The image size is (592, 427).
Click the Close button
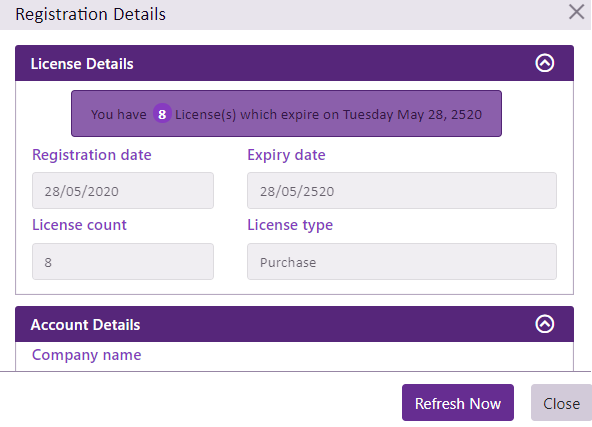(x=561, y=402)
